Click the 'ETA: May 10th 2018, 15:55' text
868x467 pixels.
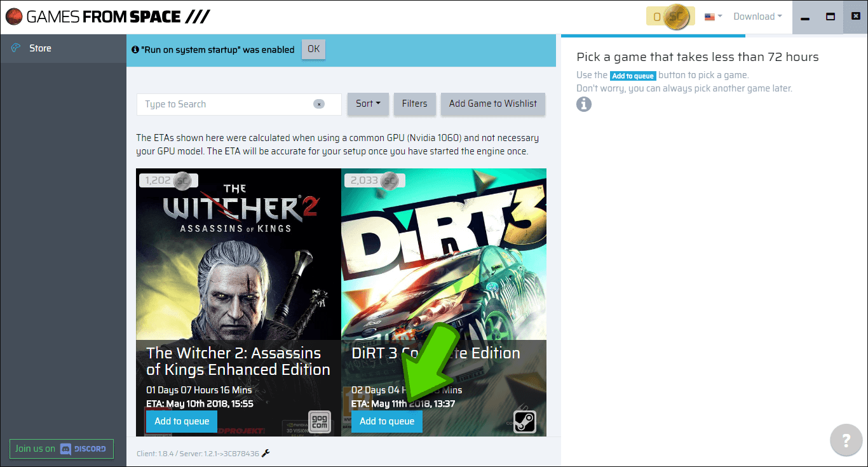(200, 403)
